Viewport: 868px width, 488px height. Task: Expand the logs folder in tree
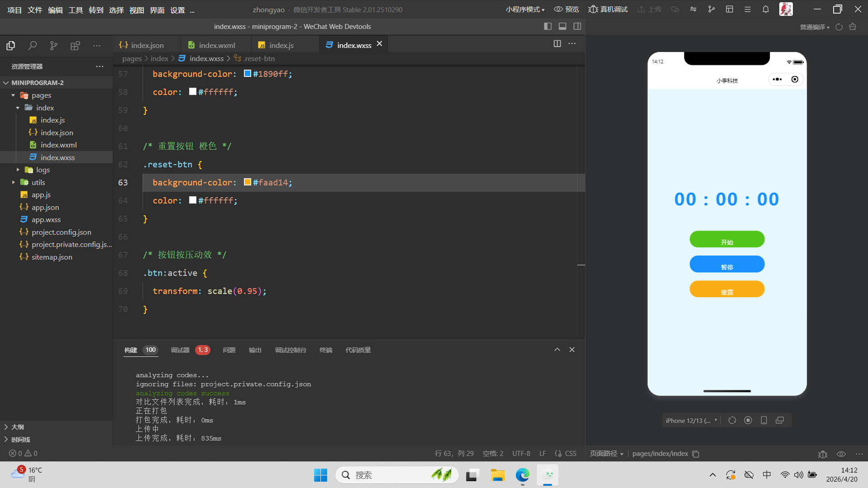coord(43,170)
